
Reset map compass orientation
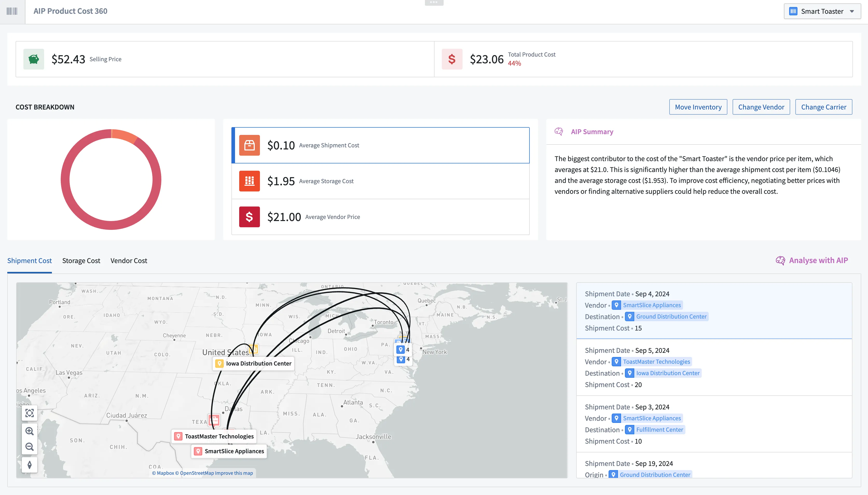click(30, 465)
